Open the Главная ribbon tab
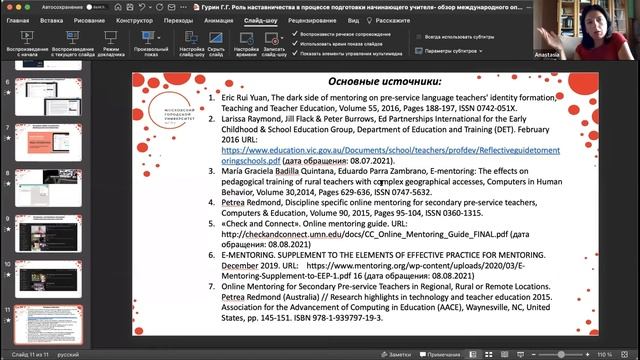The width and height of the screenshot is (640, 360). point(18,20)
